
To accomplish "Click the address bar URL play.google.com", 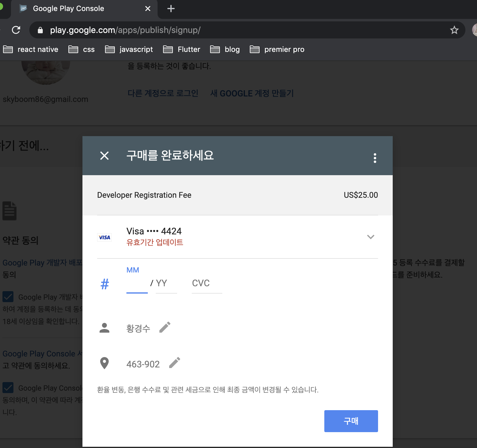I will [125, 30].
